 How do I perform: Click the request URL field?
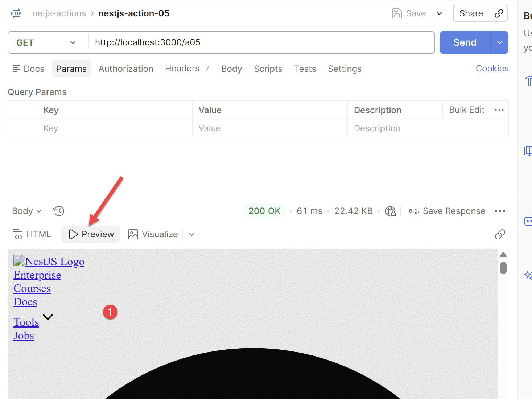coord(261,42)
